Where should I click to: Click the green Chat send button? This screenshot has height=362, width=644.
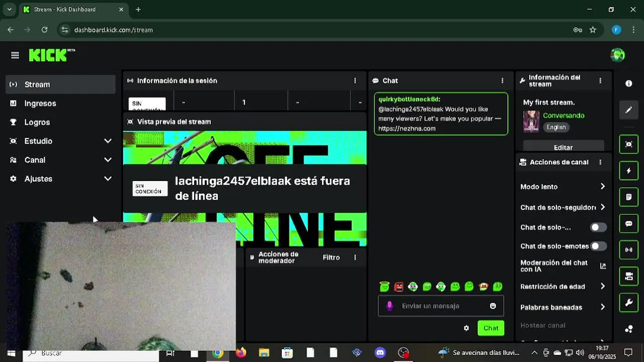491,328
